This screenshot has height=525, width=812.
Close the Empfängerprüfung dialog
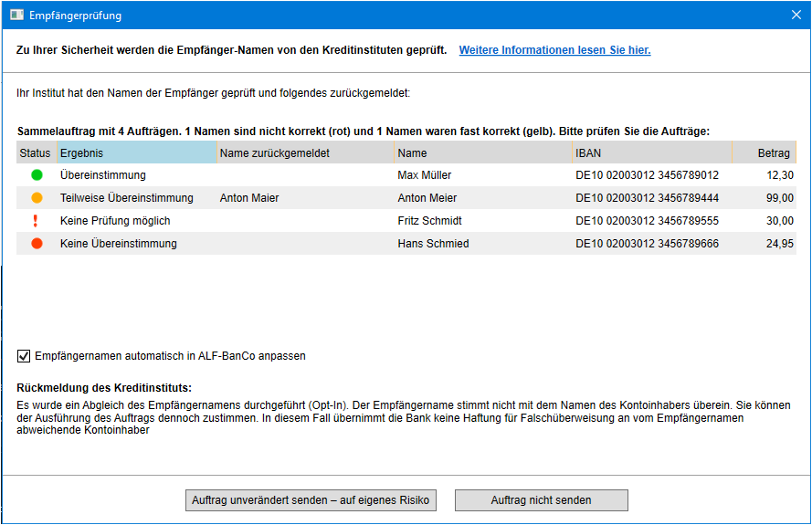point(796,15)
